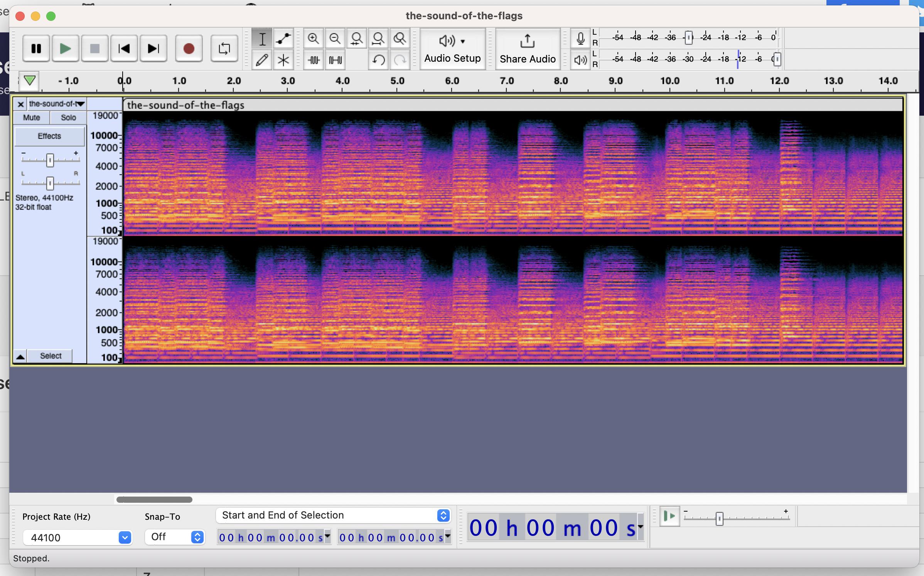Click the track Effects button
The image size is (924, 576).
click(x=49, y=136)
